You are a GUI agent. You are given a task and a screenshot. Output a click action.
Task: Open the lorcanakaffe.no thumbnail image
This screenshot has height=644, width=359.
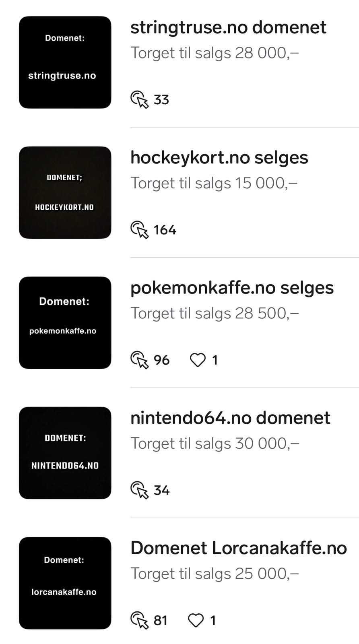click(x=65, y=583)
